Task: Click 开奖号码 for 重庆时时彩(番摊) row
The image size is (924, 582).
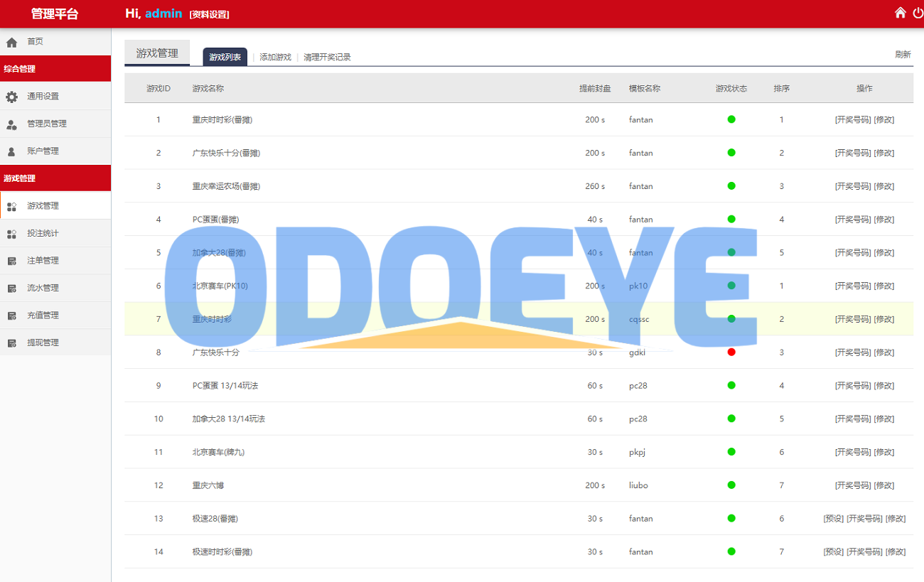Action: pos(853,119)
